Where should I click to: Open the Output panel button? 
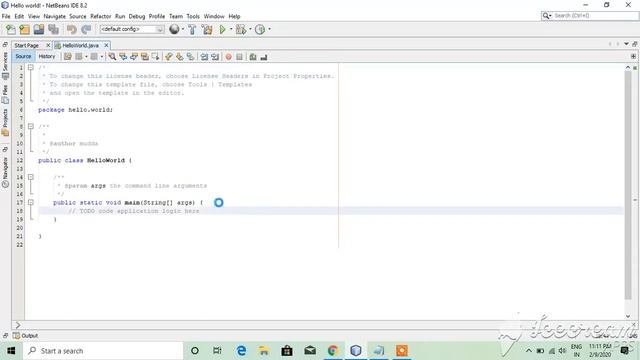(25, 336)
